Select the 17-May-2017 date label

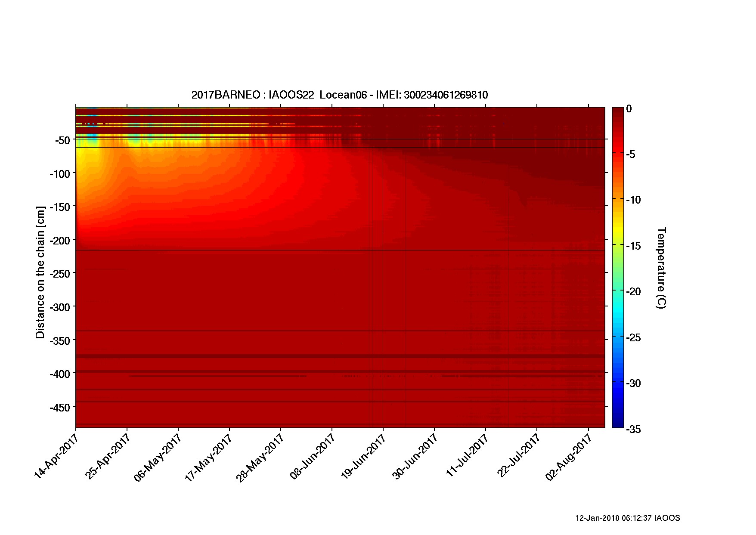[209, 457]
